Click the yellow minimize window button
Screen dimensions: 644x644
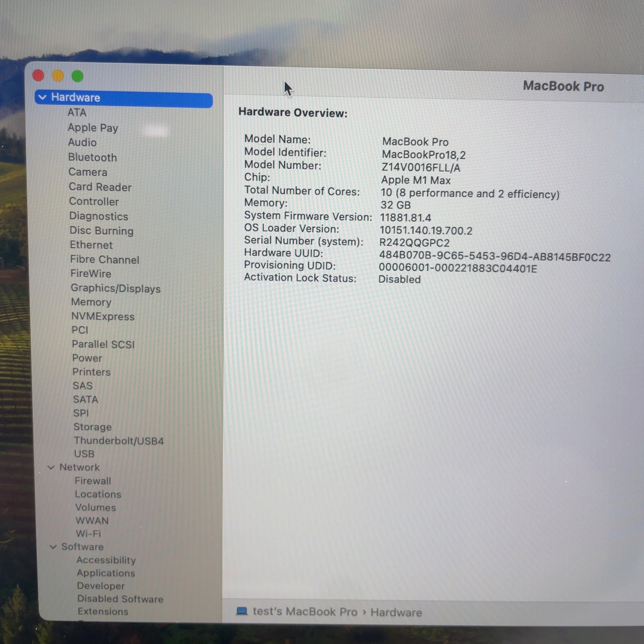[x=58, y=76]
